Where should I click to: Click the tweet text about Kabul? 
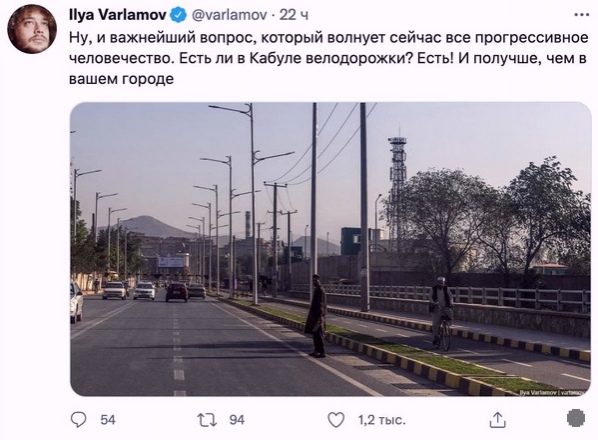click(x=328, y=58)
